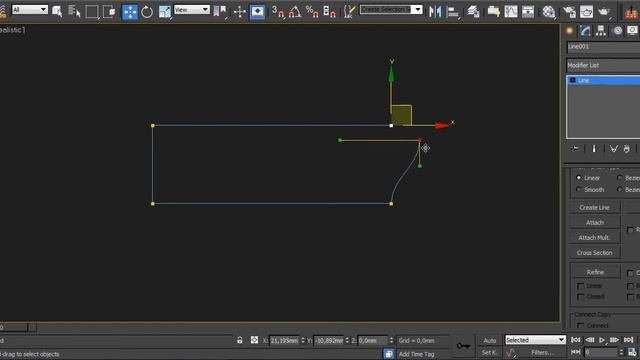Viewport: 640px width, 360px height.
Task: Click the Create Line button
Action: (x=595, y=208)
